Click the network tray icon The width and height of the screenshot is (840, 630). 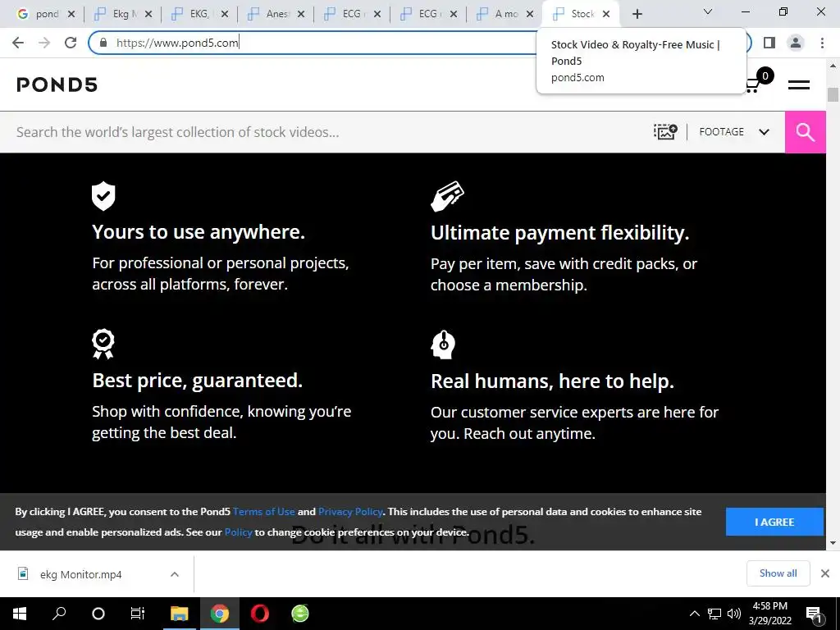714,614
